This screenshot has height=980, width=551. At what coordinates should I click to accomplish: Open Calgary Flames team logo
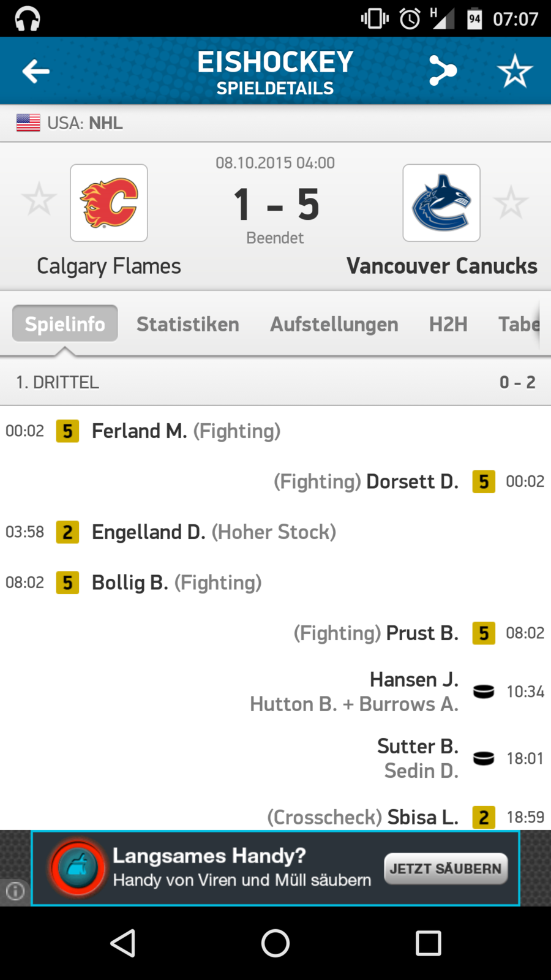point(109,203)
